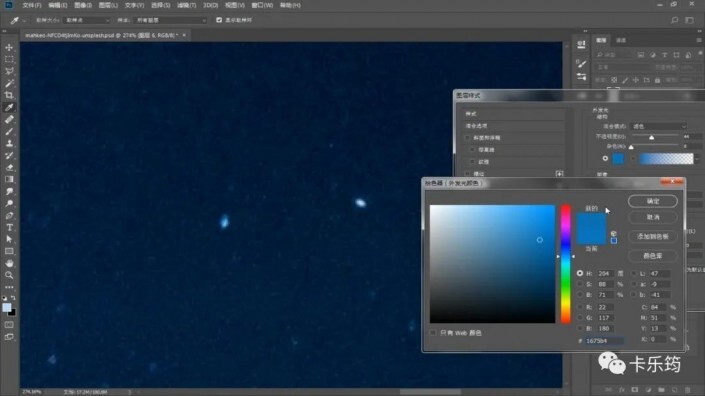Open 文件(F) menu
This screenshot has width=705, height=396.
[31, 5]
